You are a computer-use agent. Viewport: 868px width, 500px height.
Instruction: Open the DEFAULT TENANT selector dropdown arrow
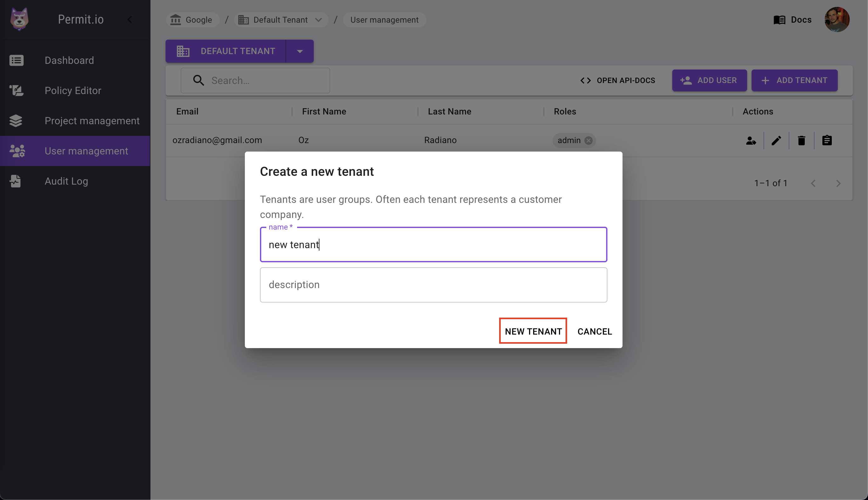pyautogui.click(x=299, y=51)
